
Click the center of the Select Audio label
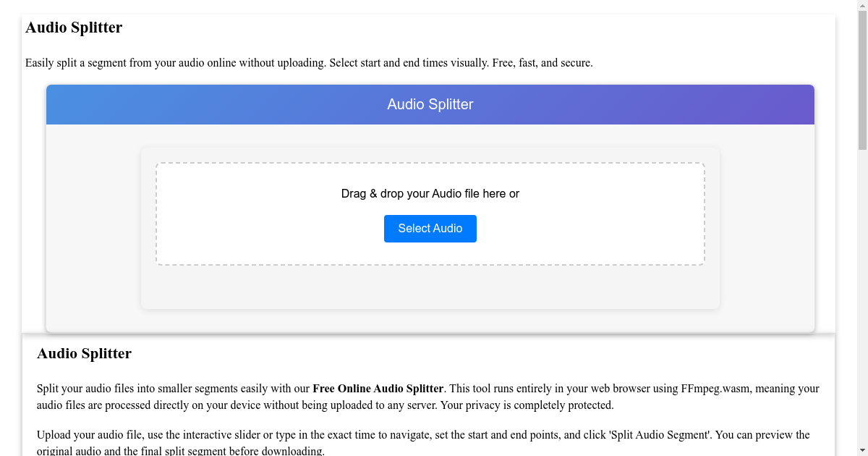[430, 228]
